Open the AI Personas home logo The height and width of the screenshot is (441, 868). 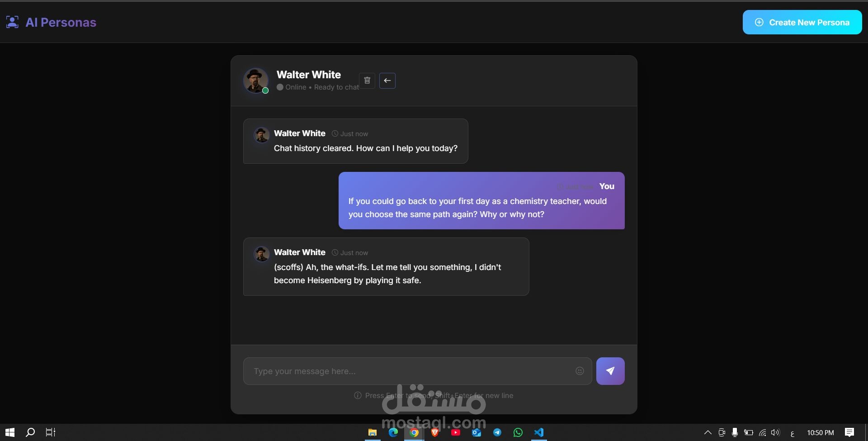click(51, 22)
